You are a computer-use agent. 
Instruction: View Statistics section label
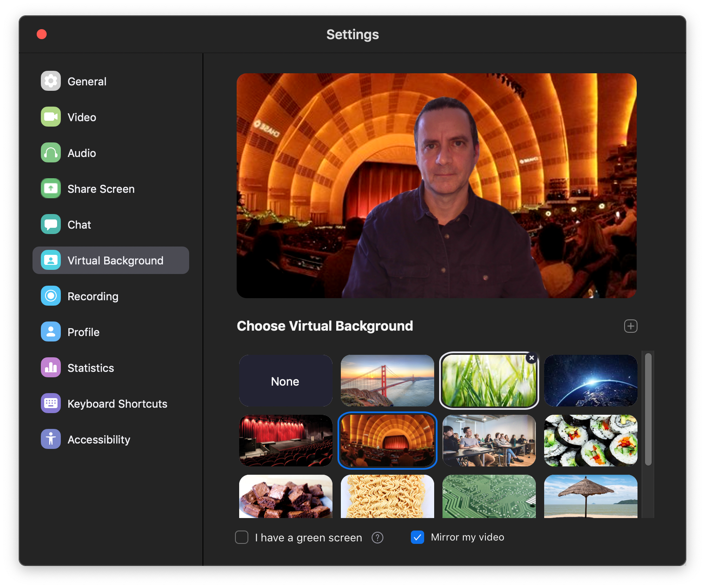(x=91, y=368)
